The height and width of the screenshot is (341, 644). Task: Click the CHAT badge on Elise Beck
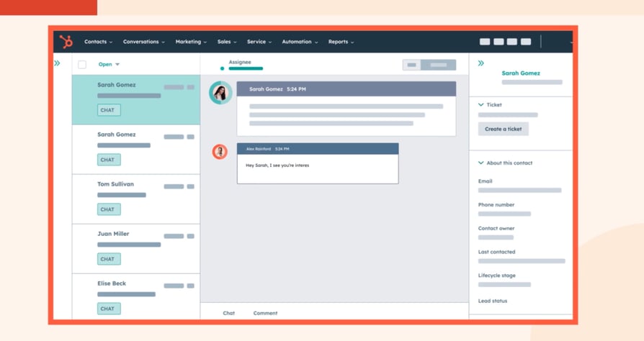tap(109, 309)
